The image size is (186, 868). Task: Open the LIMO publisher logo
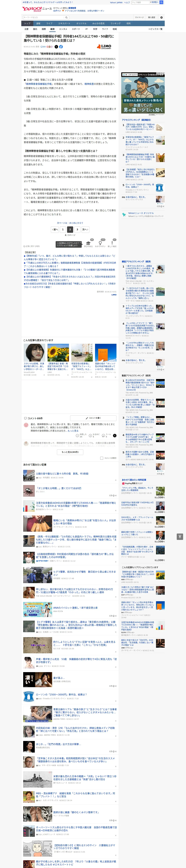pos(104,46)
